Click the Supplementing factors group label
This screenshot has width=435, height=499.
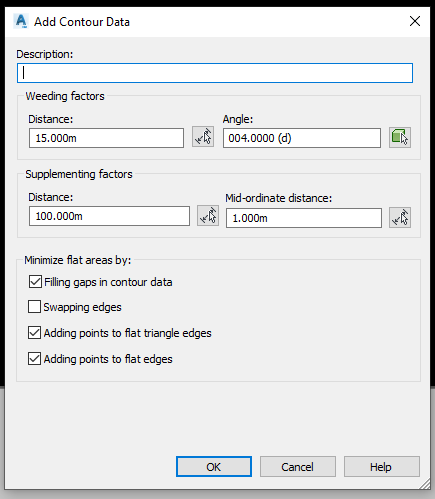(x=79, y=174)
